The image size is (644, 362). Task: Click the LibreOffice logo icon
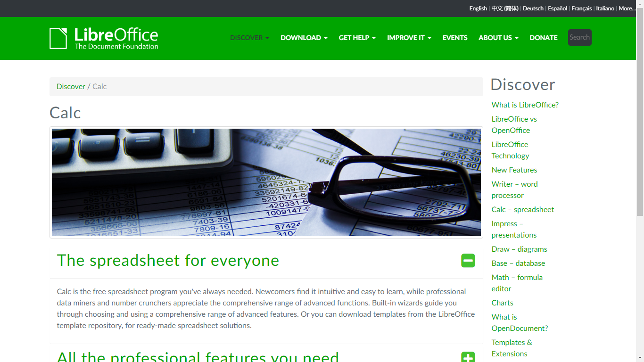pyautogui.click(x=104, y=38)
